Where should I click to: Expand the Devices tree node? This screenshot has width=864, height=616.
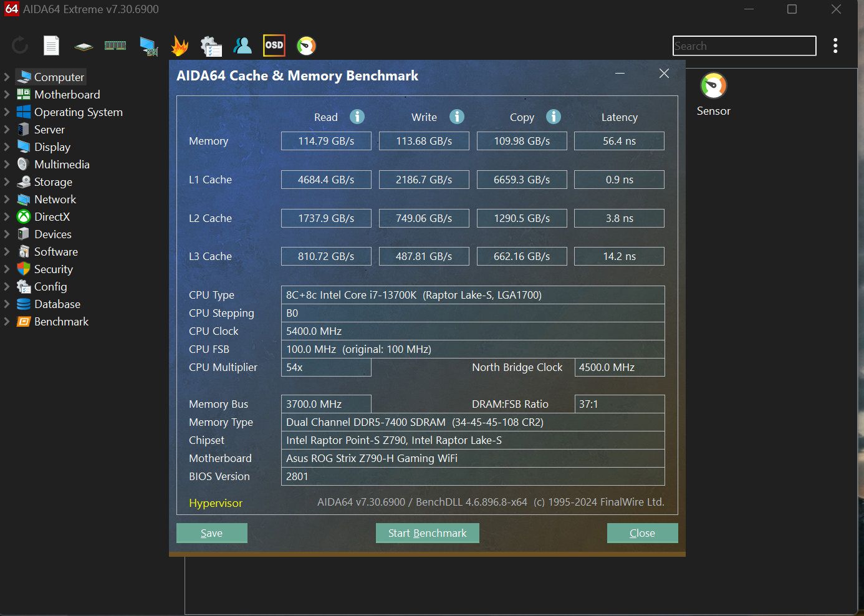tap(6, 234)
